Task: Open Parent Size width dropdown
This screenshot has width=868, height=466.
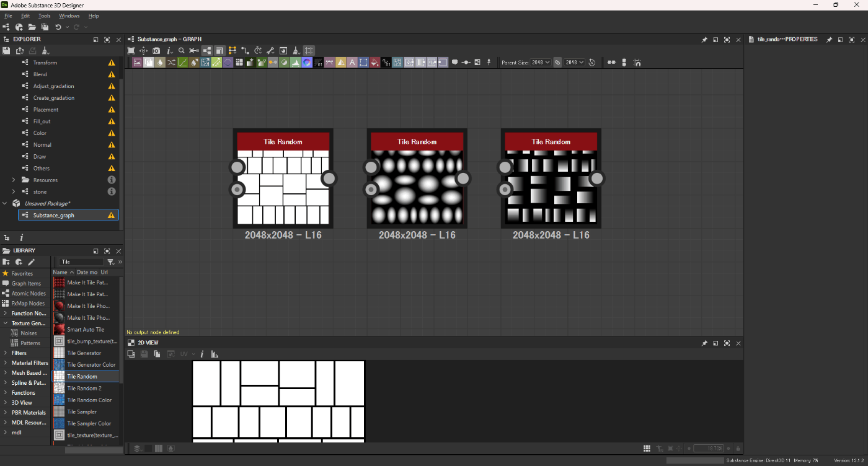Action: coord(541,63)
